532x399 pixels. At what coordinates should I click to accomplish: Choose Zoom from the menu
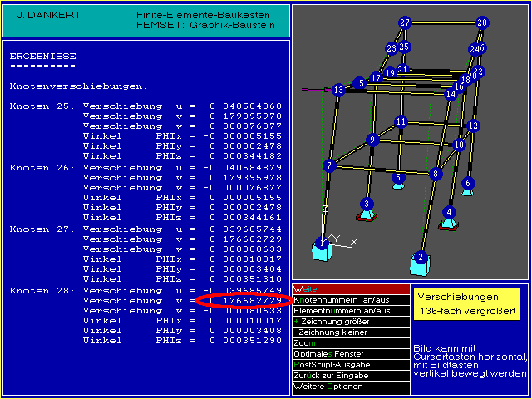click(x=352, y=342)
